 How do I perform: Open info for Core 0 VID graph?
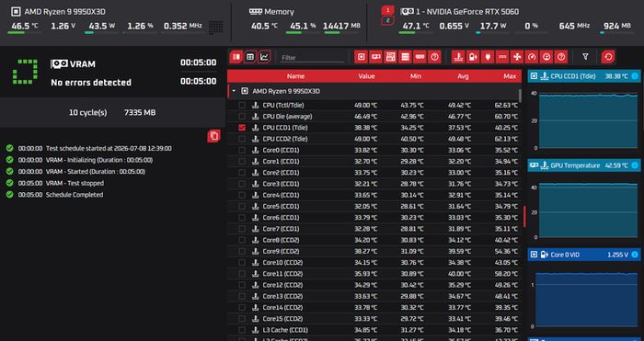pyautogui.click(x=635, y=255)
